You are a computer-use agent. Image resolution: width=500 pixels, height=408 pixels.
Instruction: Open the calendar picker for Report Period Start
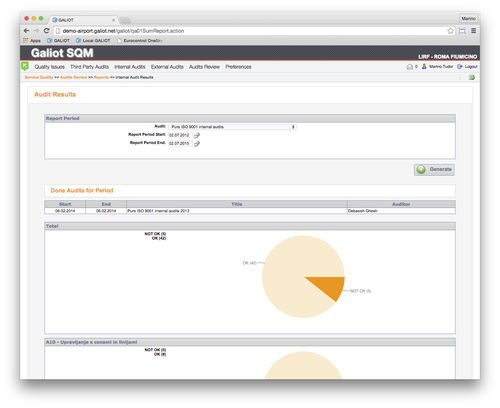click(x=197, y=135)
